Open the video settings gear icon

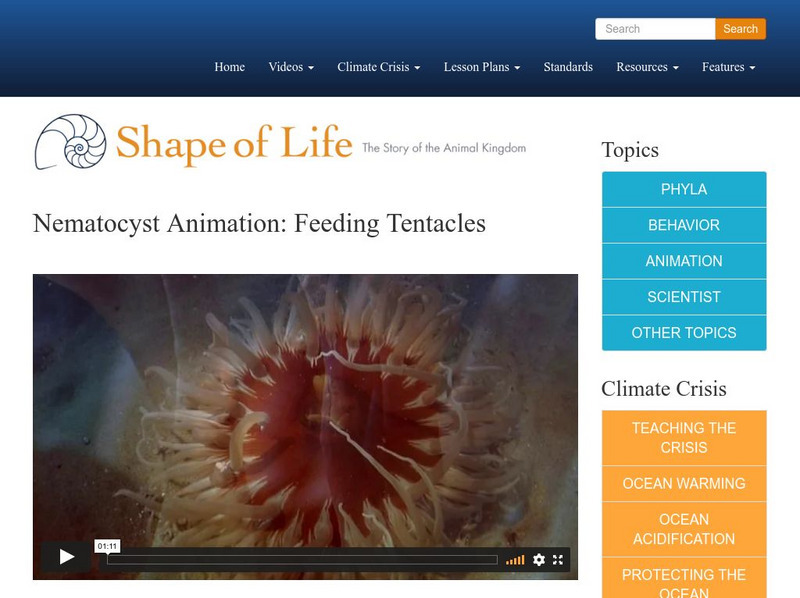point(540,559)
